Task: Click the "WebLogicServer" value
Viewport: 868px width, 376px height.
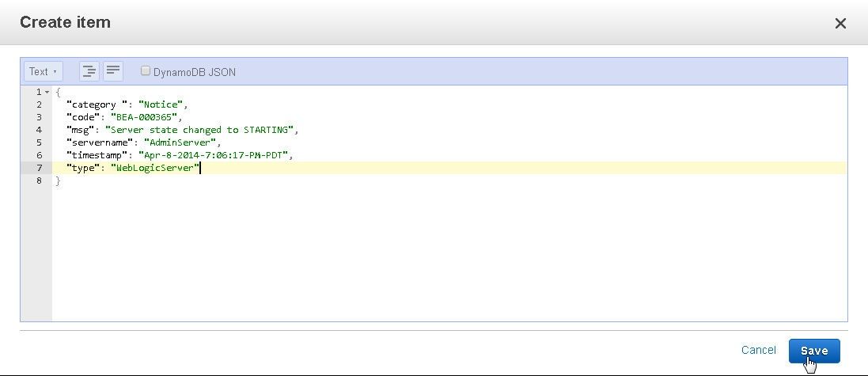Action: pyautogui.click(x=155, y=168)
